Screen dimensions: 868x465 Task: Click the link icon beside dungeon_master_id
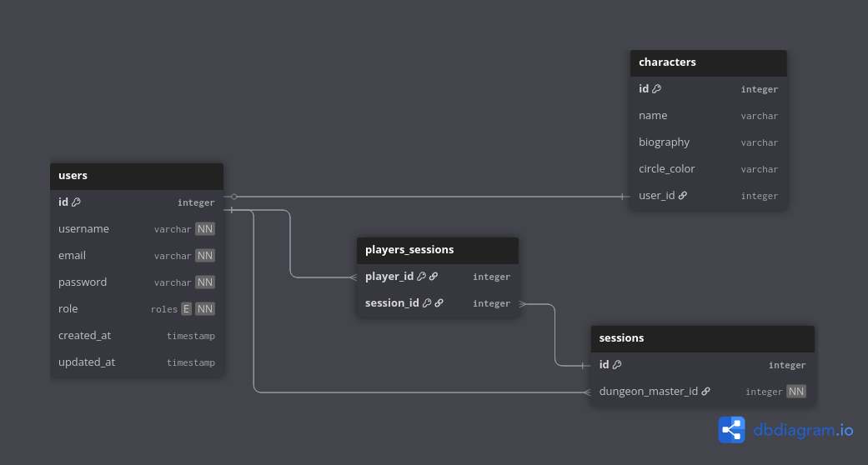[705, 392]
